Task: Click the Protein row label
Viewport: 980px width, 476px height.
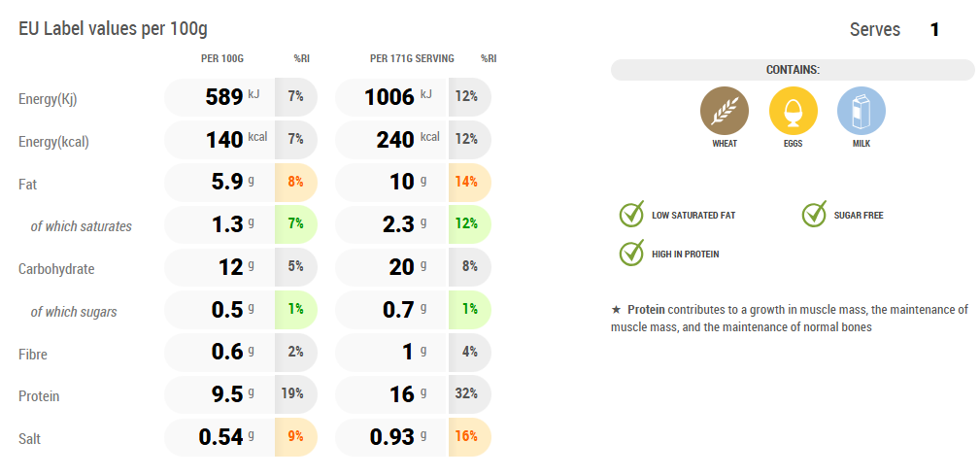Action: pos(39,396)
